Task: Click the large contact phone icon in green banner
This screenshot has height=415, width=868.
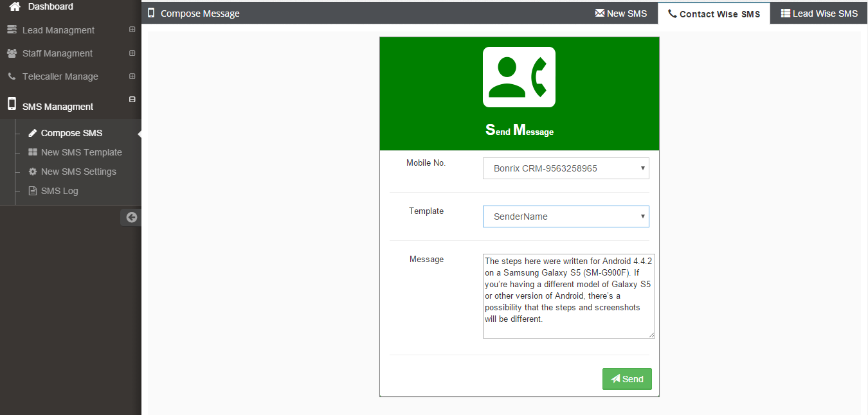Action: click(x=519, y=77)
